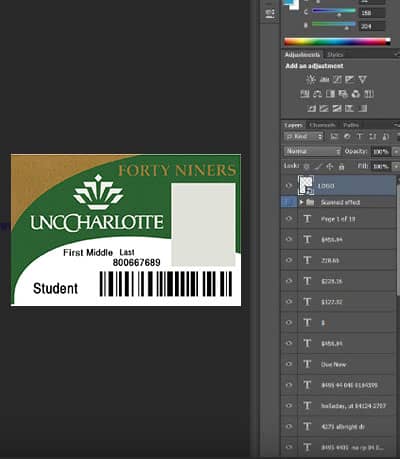Click the folder icon of Scanned effect group

coord(310,202)
